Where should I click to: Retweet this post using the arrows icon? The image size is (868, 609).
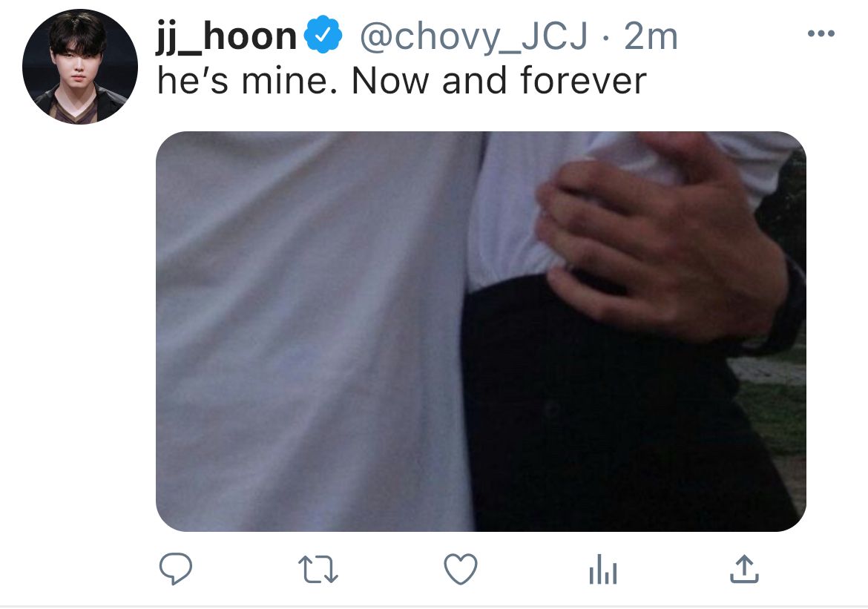click(318, 570)
